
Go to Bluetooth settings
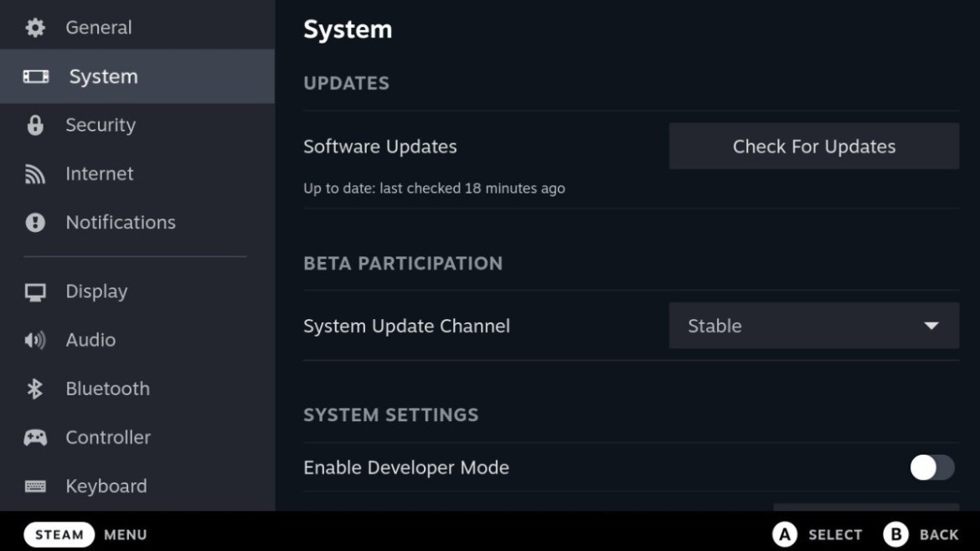107,389
